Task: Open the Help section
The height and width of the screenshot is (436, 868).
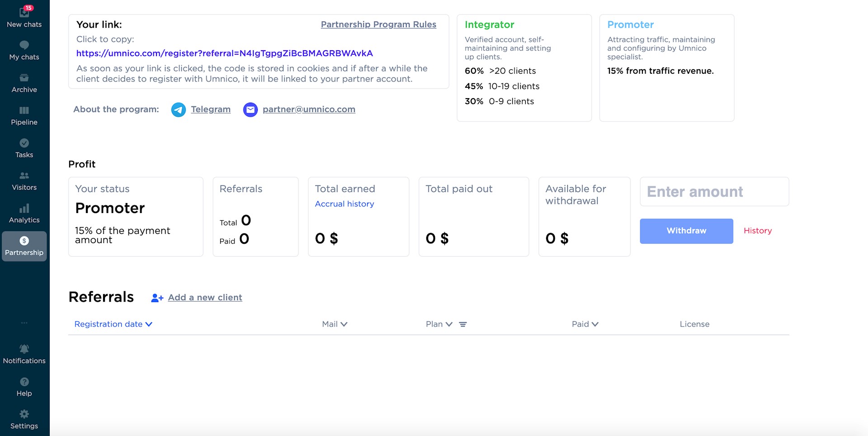Action: click(24, 387)
